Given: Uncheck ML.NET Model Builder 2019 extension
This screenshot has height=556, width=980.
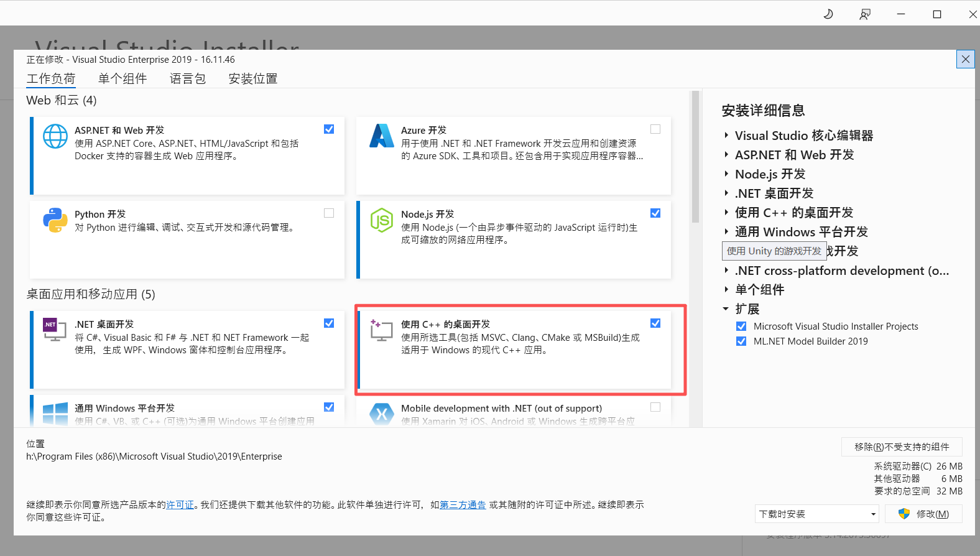Looking at the screenshot, I should tap(741, 341).
